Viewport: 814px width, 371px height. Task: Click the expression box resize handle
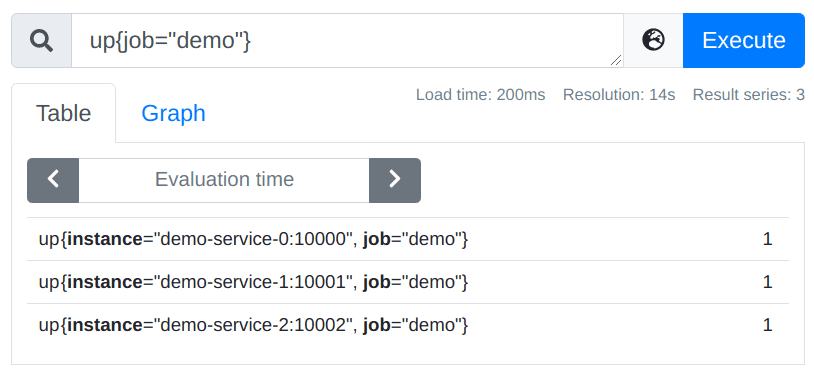616,61
